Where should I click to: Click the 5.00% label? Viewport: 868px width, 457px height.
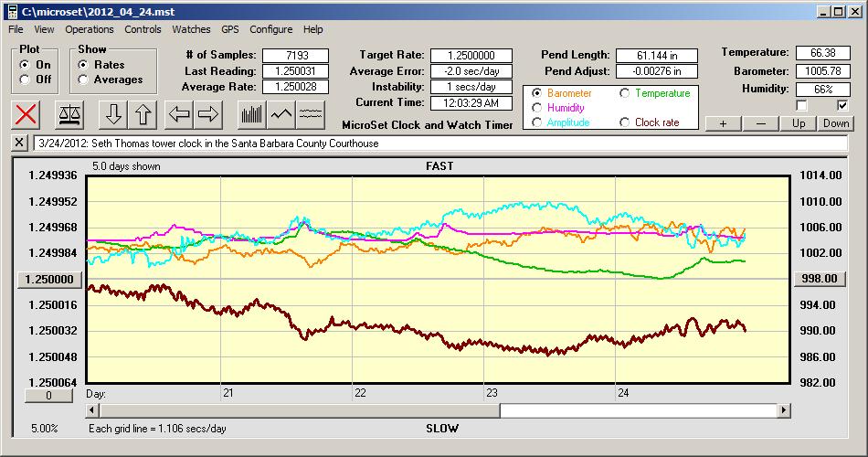(x=44, y=428)
